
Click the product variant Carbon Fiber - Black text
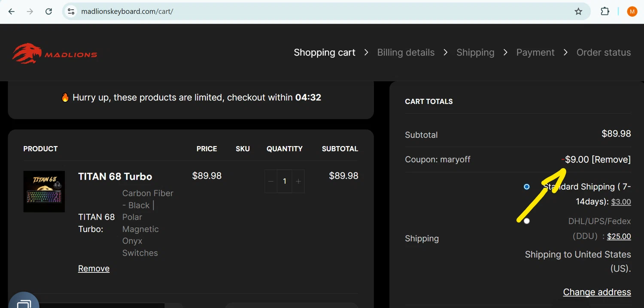click(148, 199)
